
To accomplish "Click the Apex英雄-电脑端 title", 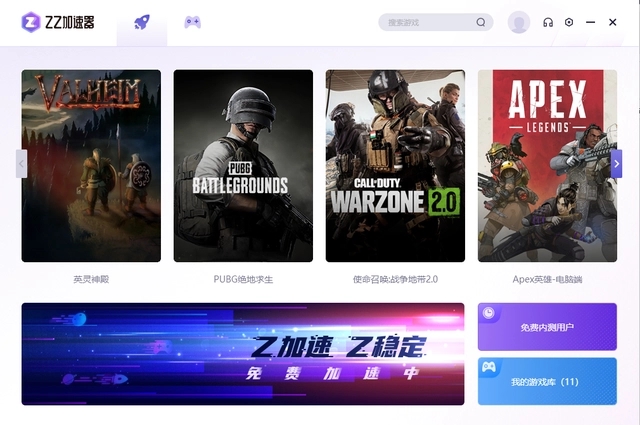I will click(x=547, y=279).
